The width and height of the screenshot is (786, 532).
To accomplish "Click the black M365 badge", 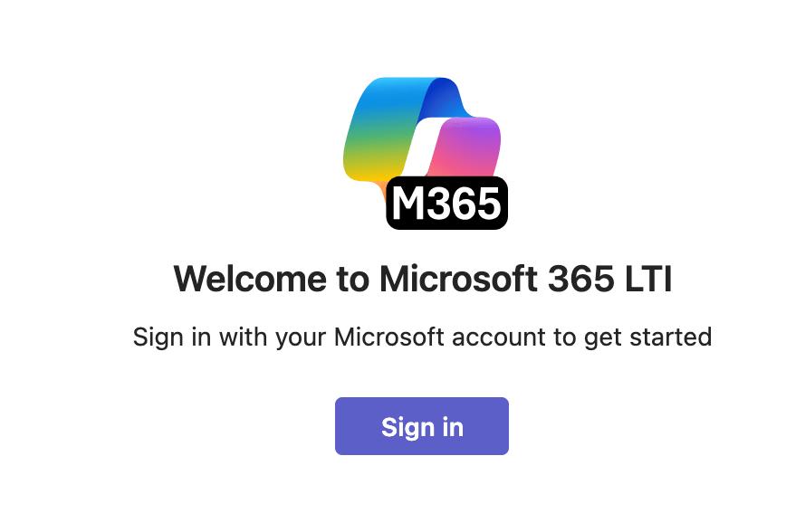I will click(447, 203).
